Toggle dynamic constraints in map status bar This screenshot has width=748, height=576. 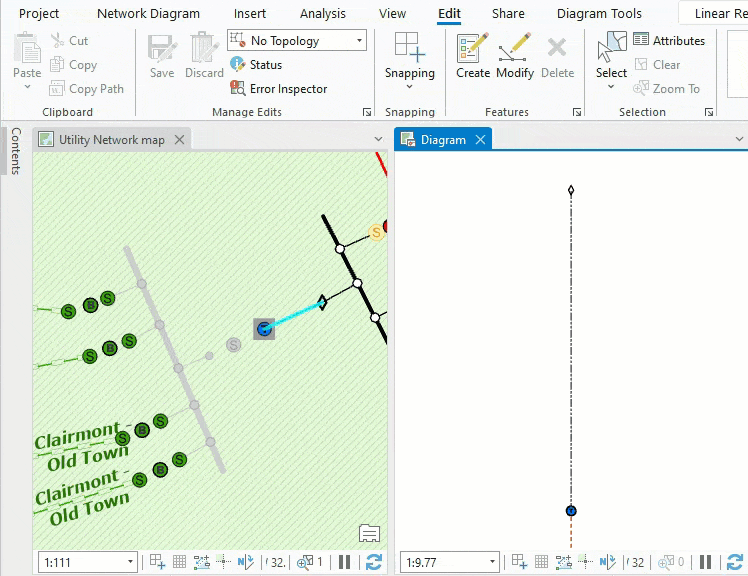tap(223, 562)
